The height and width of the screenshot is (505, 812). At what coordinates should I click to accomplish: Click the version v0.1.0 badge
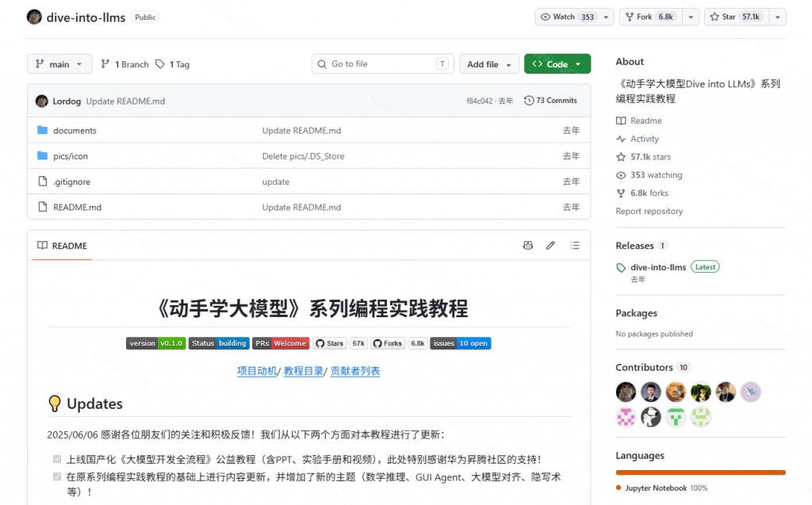pos(156,343)
